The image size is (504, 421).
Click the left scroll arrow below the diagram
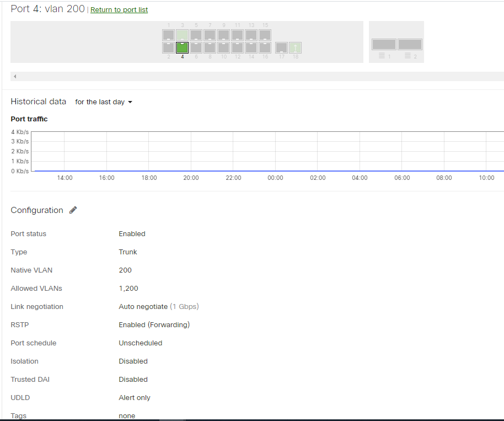click(14, 76)
